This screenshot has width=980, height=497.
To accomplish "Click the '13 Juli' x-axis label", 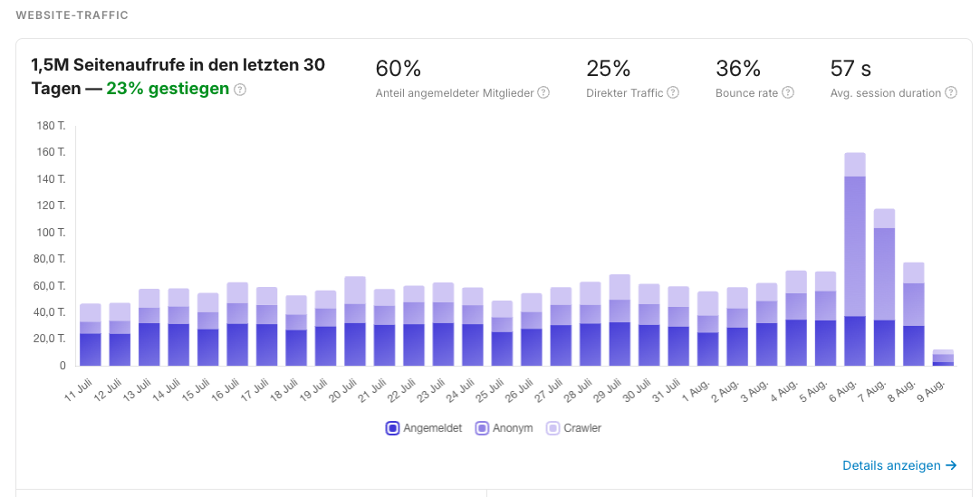I will [138, 389].
